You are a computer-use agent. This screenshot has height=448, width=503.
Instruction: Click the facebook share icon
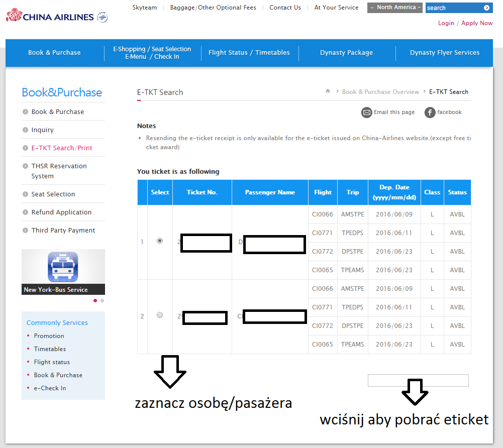click(430, 113)
